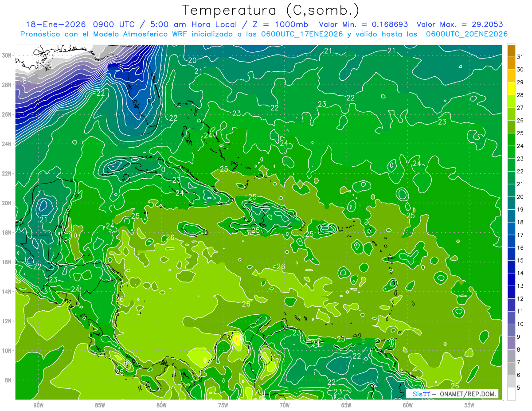This screenshot has width=532, height=411.
Task: Click the "18N" latitude axis label
Action: pyautogui.click(x=7, y=232)
